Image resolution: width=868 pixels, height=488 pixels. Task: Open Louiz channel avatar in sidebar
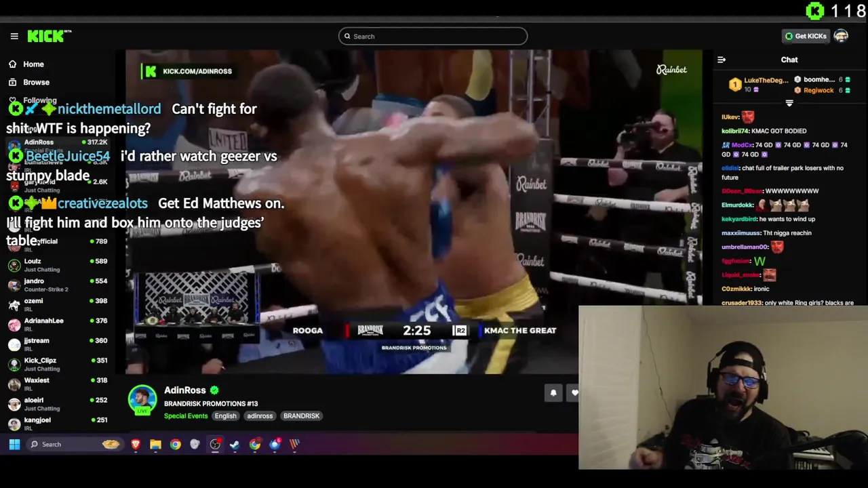point(14,265)
